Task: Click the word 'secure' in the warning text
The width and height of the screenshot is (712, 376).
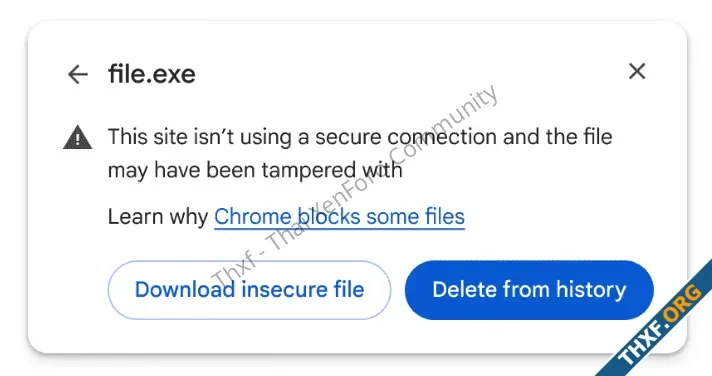Action: point(348,137)
